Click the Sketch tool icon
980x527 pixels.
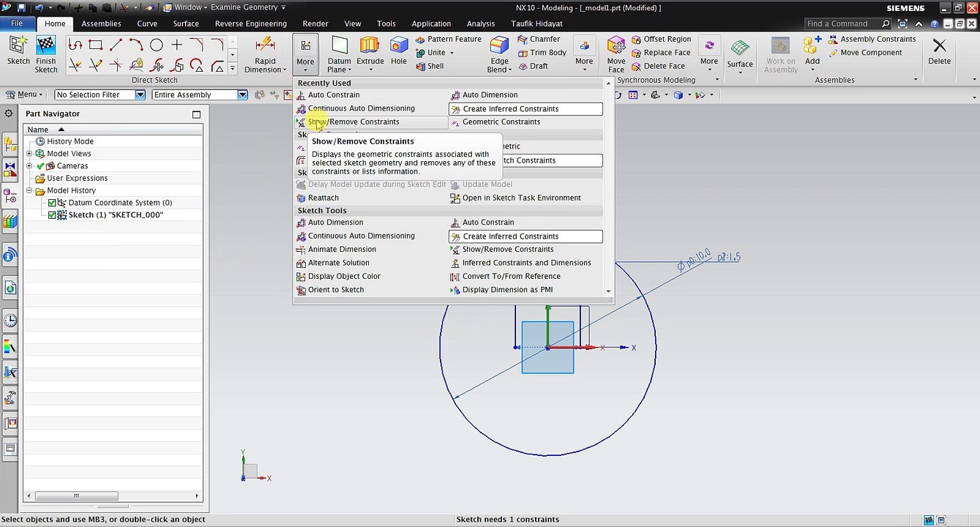(x=18, y=45)
